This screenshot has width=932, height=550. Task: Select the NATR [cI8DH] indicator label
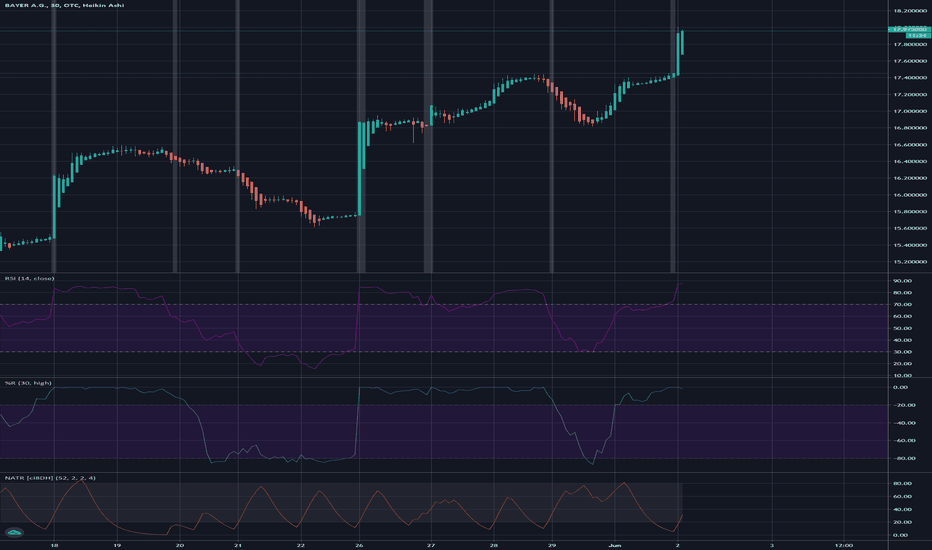click(x=50, y=477)
